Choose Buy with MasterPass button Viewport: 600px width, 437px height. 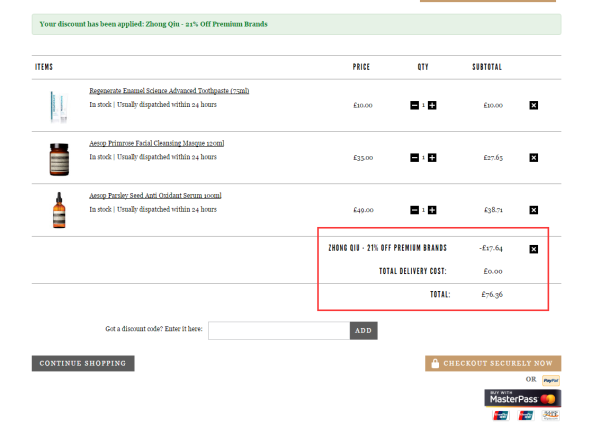click(x=523, y=398)
